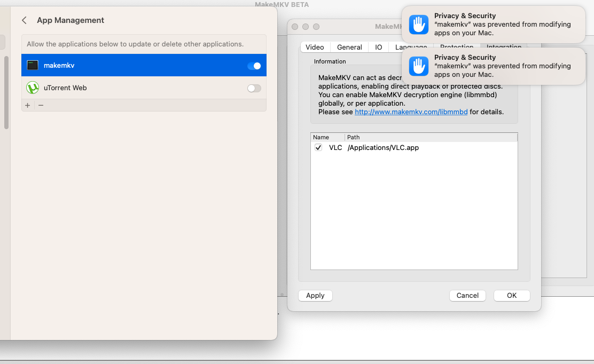Image resolution: width=594 pixels, height=364 pixels.
Task: Open the makemkv.com/libmmbd link
Action: coord(411,112)
